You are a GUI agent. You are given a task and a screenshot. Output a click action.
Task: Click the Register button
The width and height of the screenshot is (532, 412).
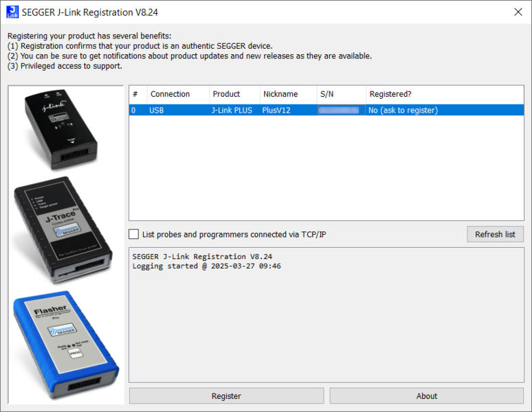coord(226,396)
